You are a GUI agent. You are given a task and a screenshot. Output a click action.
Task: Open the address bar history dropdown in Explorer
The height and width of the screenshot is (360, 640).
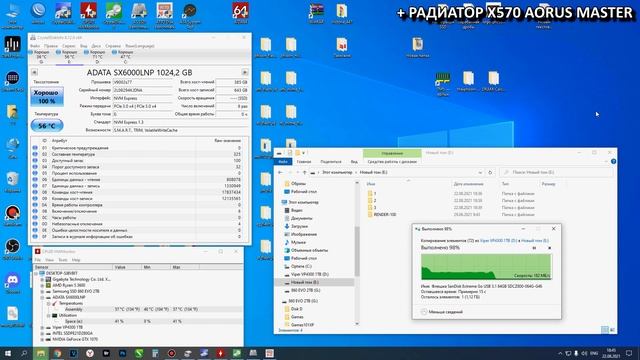[x=480, y=173]
